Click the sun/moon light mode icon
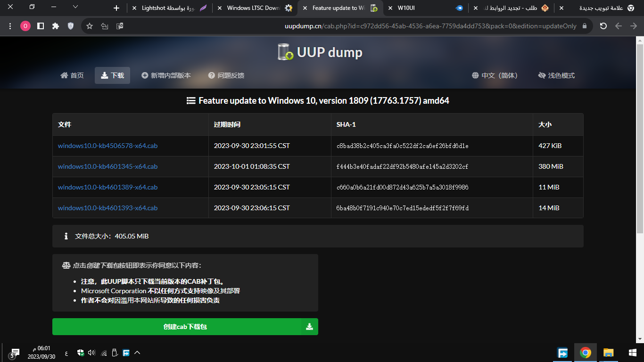Image resolution: width=644 pixels, height=362 pixels. point(542,75)
